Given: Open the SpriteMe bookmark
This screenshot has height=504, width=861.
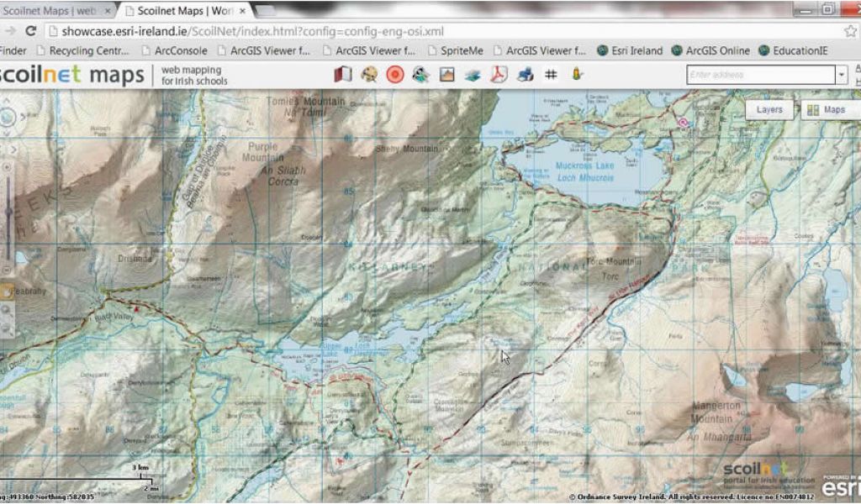Looking at the screenshot, I should point(456,50).
